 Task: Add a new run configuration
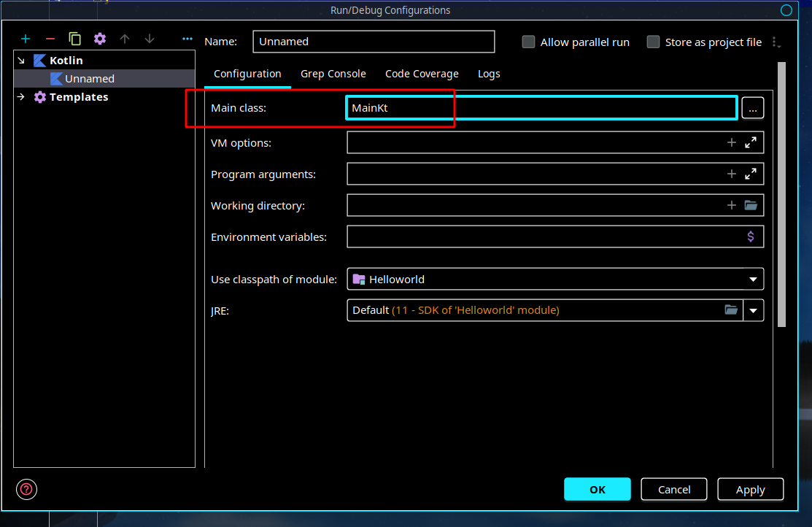coord(26,39)
